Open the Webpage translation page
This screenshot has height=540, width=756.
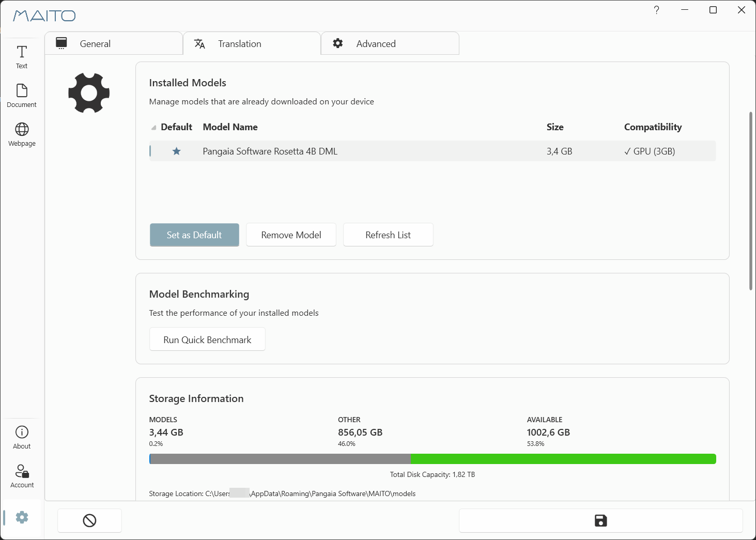[x=22, y=134]
